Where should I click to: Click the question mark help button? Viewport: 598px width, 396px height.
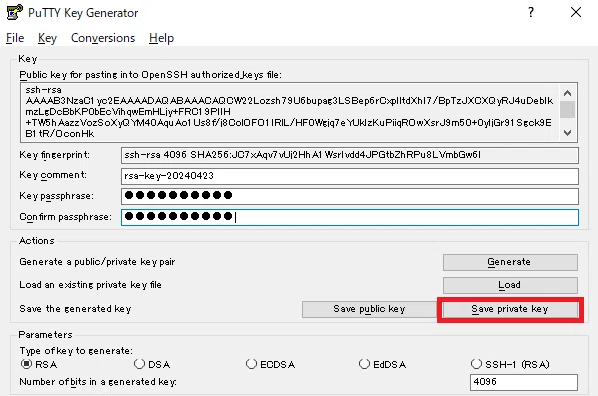pos(530,12)
